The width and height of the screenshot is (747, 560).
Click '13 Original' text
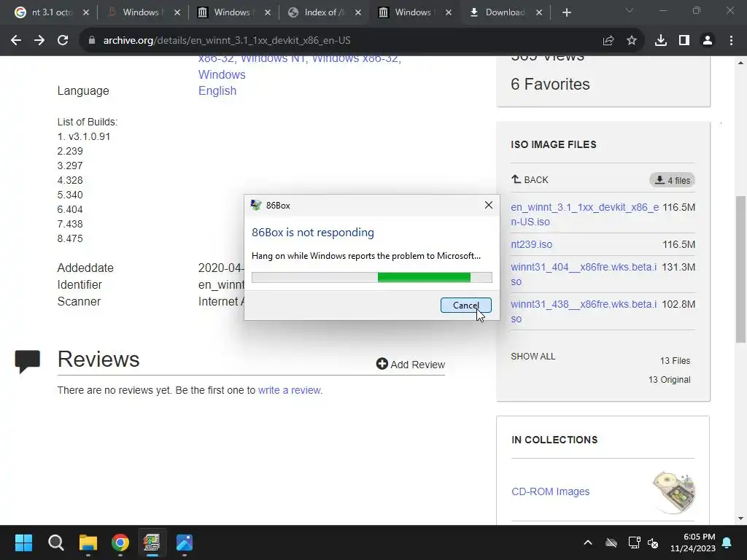point(670,379)
